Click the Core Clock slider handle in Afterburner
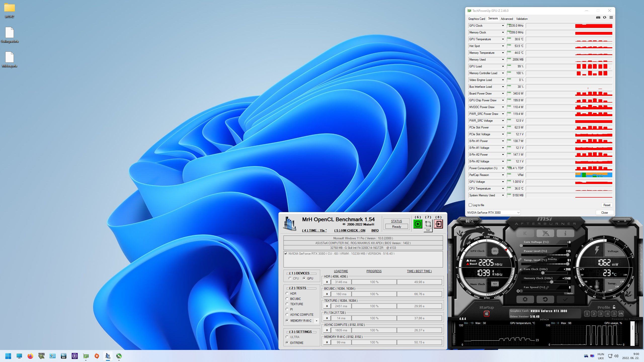The image size is (644, 362). pyautogui.click(x=543, y=273)
